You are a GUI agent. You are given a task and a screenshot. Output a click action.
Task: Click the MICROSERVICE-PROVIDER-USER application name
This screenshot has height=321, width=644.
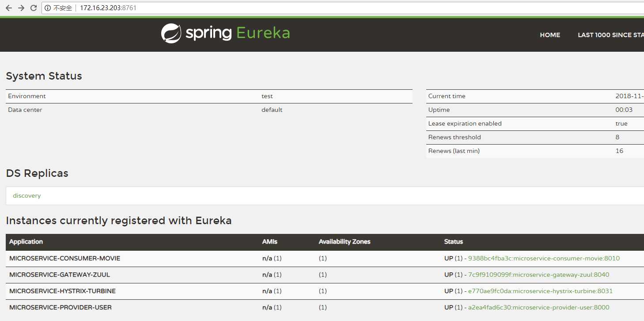coord(61,307)
